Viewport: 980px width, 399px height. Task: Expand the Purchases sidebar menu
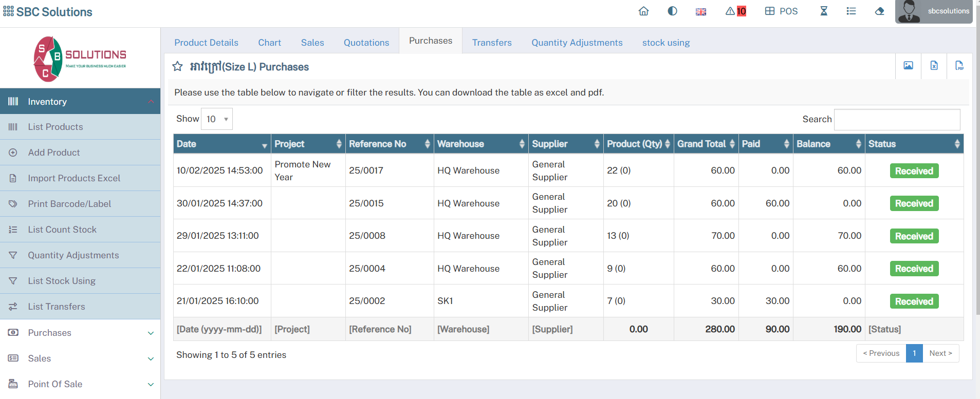[80, 333]
